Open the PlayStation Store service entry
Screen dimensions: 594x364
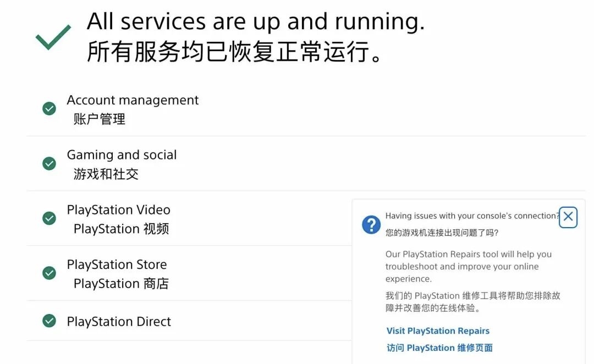(x=117, y=264)
